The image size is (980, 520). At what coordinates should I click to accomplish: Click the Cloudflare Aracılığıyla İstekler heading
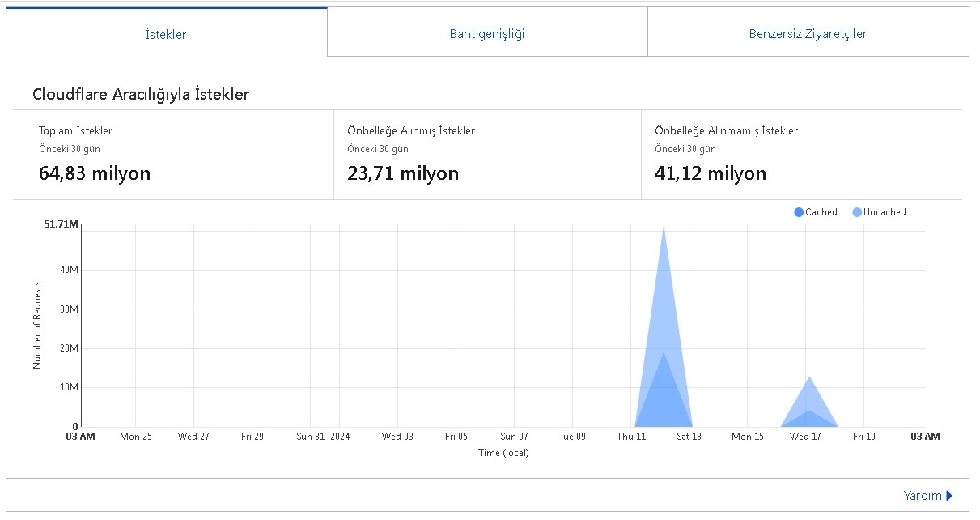coord(141,95)
